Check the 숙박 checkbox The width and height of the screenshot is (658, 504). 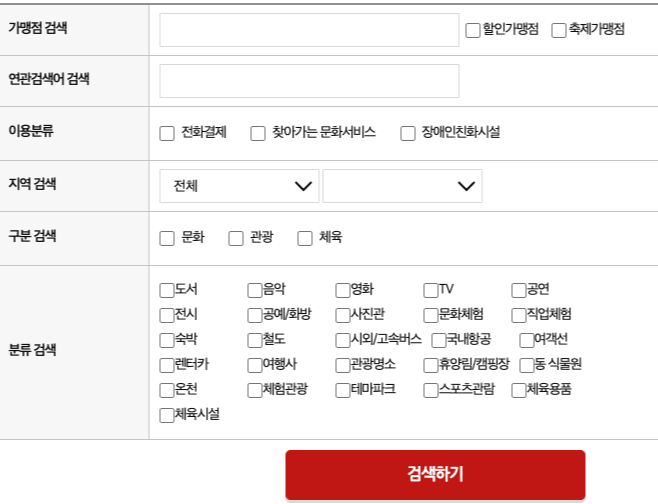tap(167, 340)
